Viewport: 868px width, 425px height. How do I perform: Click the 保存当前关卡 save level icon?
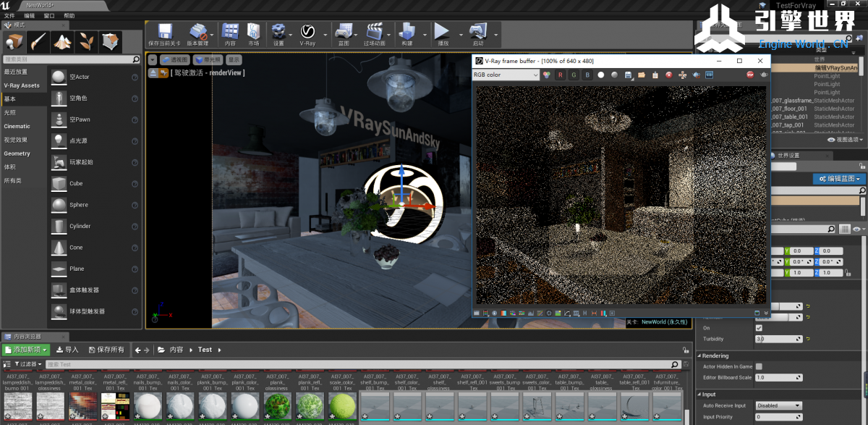click(x=164, y=35)
